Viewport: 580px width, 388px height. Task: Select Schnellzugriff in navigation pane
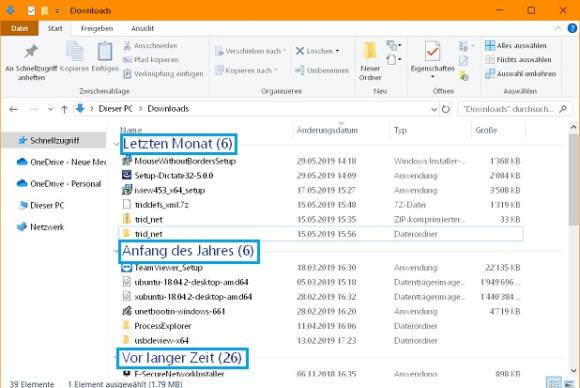pos(54,141)
